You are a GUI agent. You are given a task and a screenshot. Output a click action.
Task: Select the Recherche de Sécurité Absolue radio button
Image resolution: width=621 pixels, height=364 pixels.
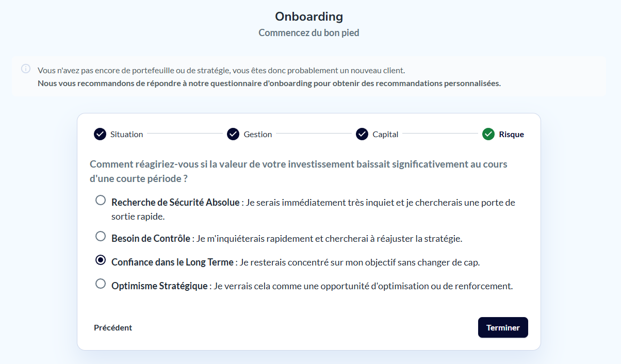(x=101, y=200)
